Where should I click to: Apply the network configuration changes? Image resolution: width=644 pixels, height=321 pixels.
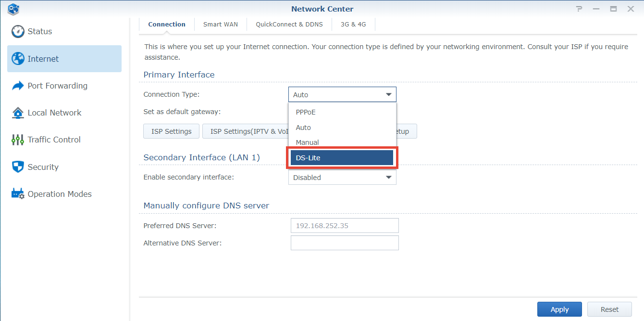point(559,309)
